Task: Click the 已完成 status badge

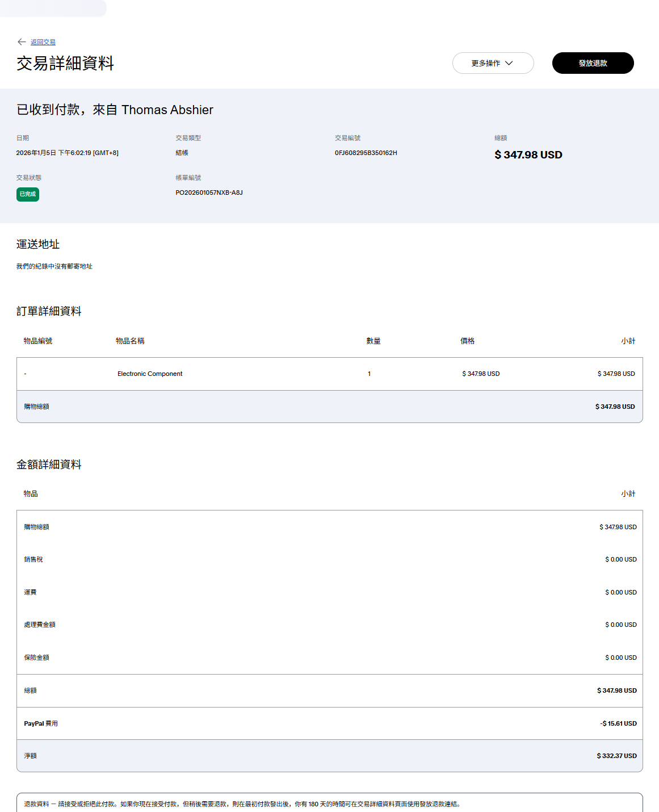Action: click(x=28, y=194)
